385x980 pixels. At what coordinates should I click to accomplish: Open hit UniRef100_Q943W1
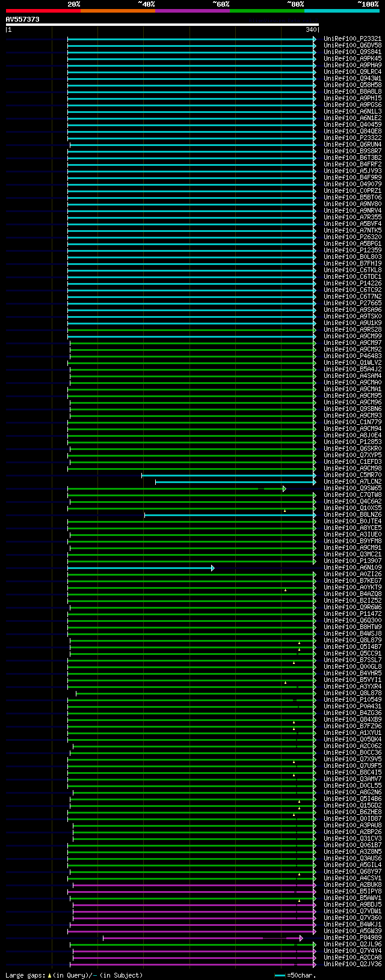point(353,79)
